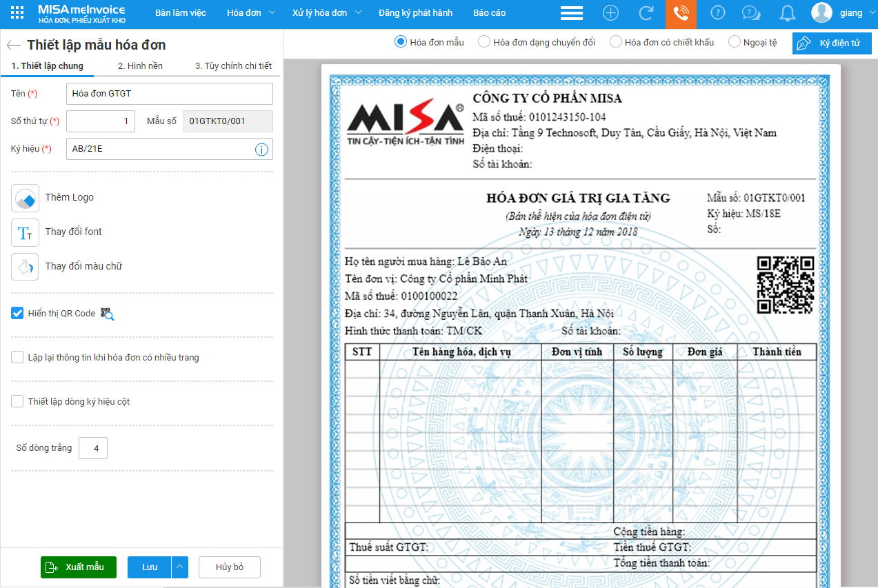Uncheck the Hiển thị QR Code checkbox

coord(18,314)
